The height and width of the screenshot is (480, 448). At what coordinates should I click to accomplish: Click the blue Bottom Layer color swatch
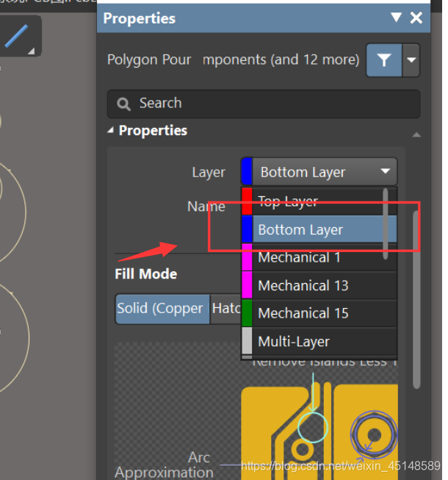[x=247, y=229]
